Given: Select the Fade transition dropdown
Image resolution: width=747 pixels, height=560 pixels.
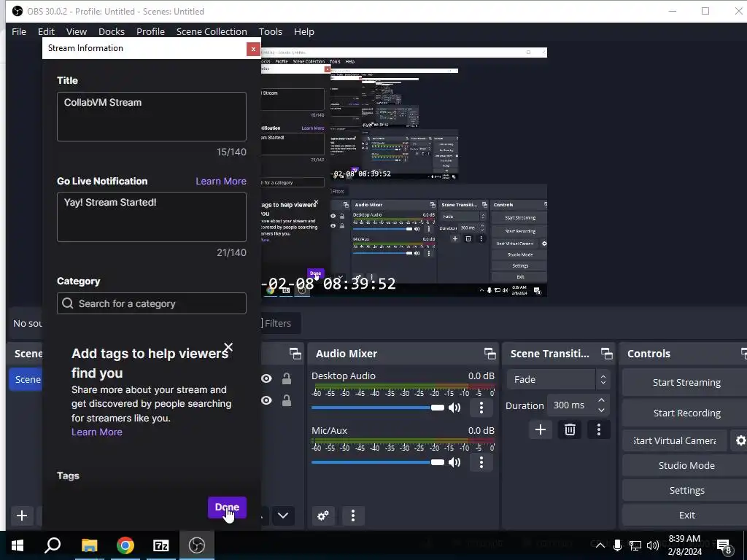Looking at the screenshot, I should (558, 379).
